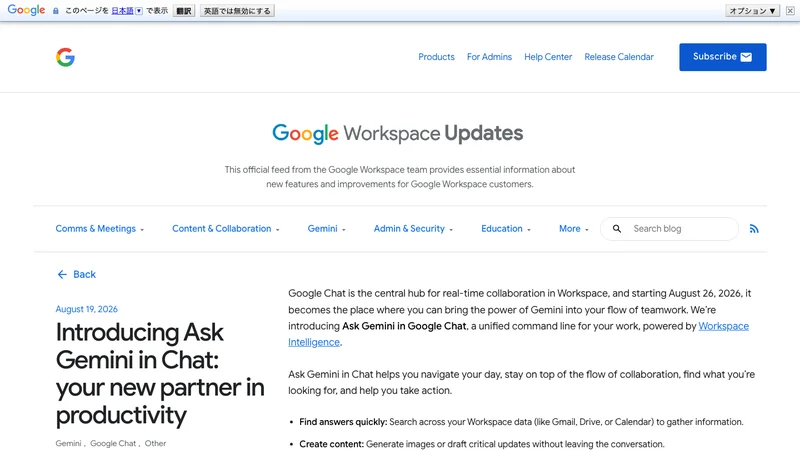The height and width of the screenshot is (450, 800).
Task: Click the 英語では無効にする button
Action: click(x=237, y=11)
